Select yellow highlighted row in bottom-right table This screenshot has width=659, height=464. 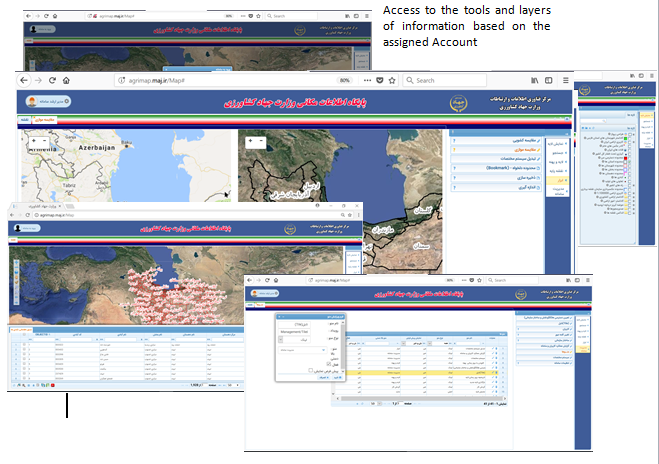tap(420, 372)
